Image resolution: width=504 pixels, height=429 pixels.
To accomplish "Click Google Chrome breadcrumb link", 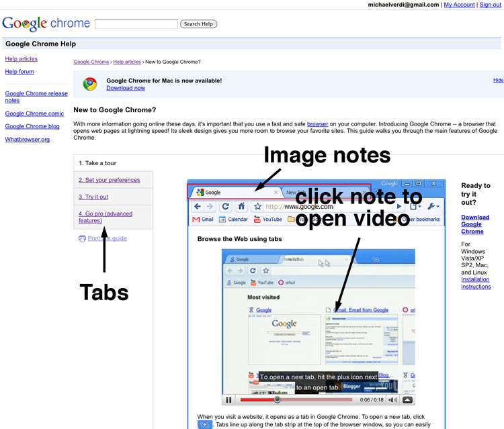I will coord(91,62).
